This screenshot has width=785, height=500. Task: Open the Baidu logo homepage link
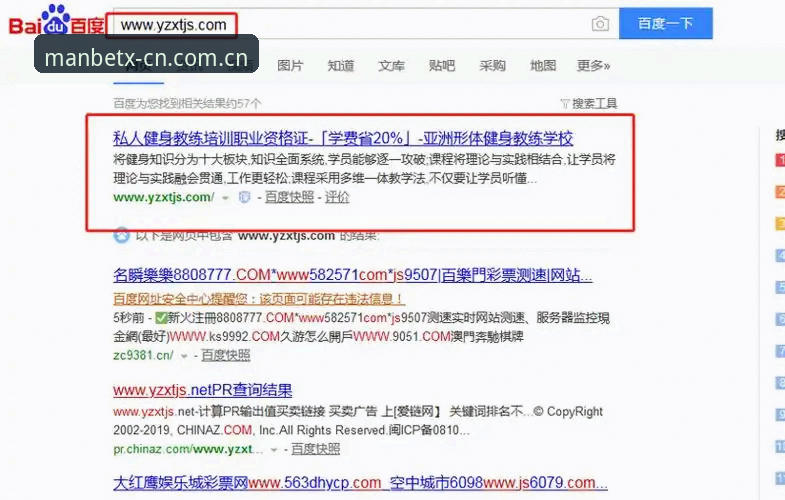coord(56,21)
